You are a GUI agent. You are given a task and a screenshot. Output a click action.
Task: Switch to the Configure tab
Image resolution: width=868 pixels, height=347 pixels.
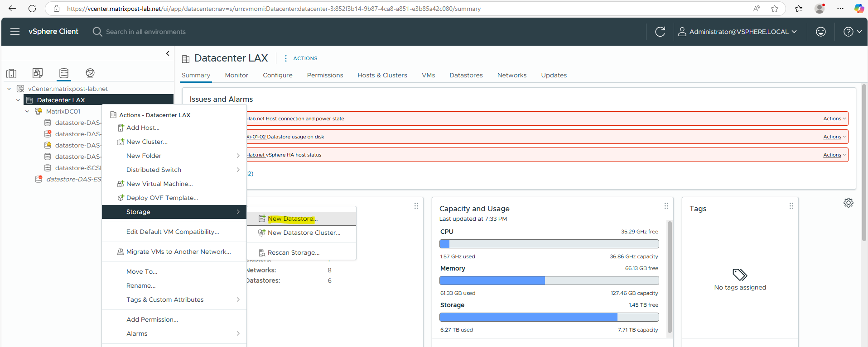(x=278, y=75)
